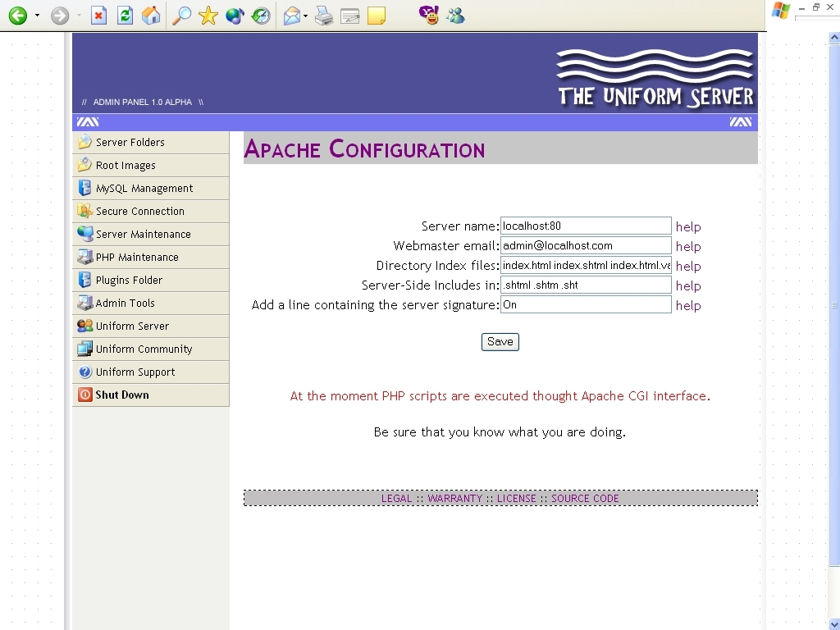The image size is (840, 630).
Task: Click the scrollbar down arrow
Action: tap(834, 624)
